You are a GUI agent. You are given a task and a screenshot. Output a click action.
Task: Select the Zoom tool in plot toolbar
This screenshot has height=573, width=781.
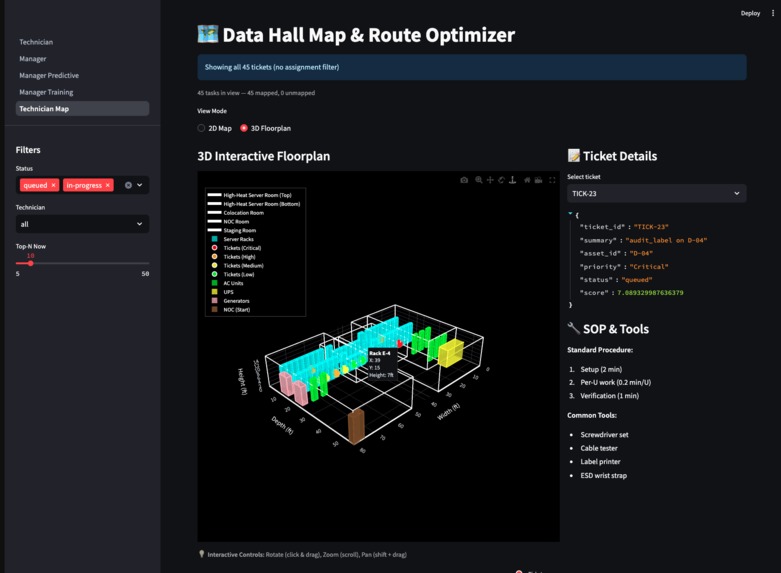479,180
